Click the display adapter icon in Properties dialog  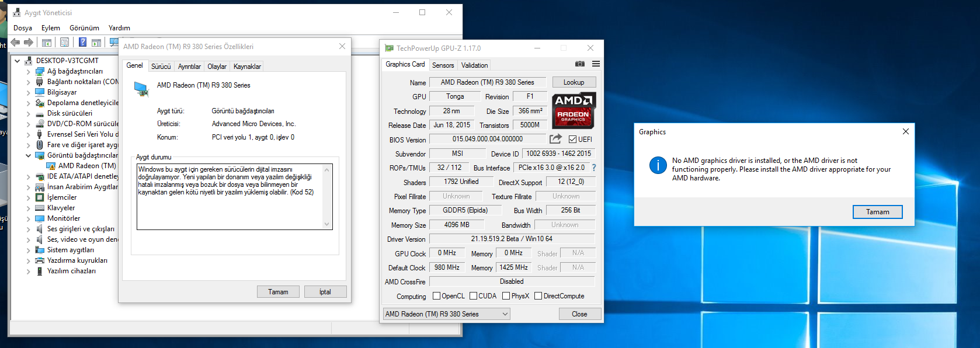[141, 89]
